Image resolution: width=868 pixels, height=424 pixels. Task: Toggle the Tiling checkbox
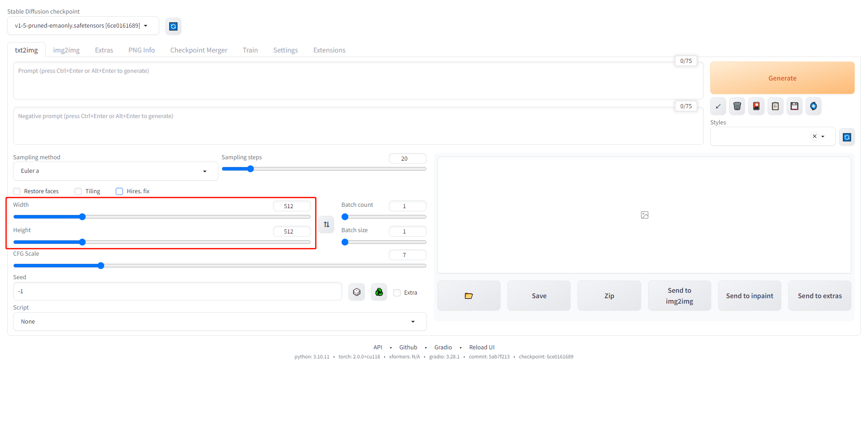tap(78, 191)
